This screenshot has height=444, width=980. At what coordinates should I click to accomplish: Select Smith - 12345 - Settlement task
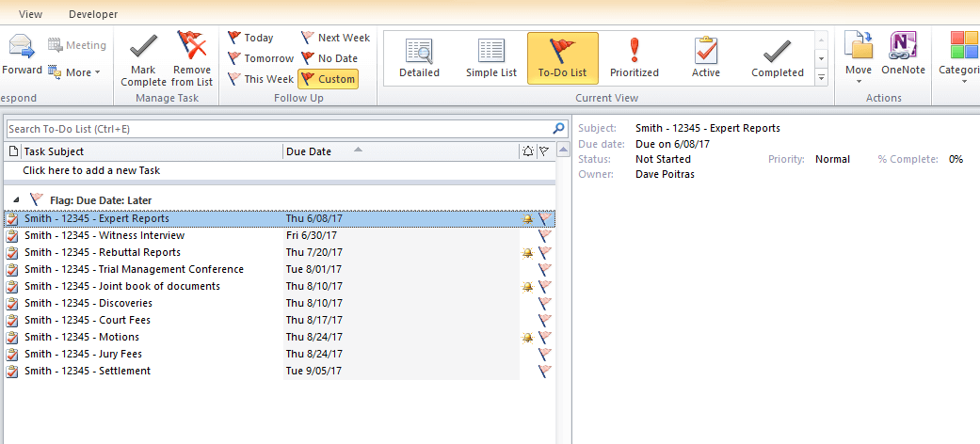tap(280, 371)
